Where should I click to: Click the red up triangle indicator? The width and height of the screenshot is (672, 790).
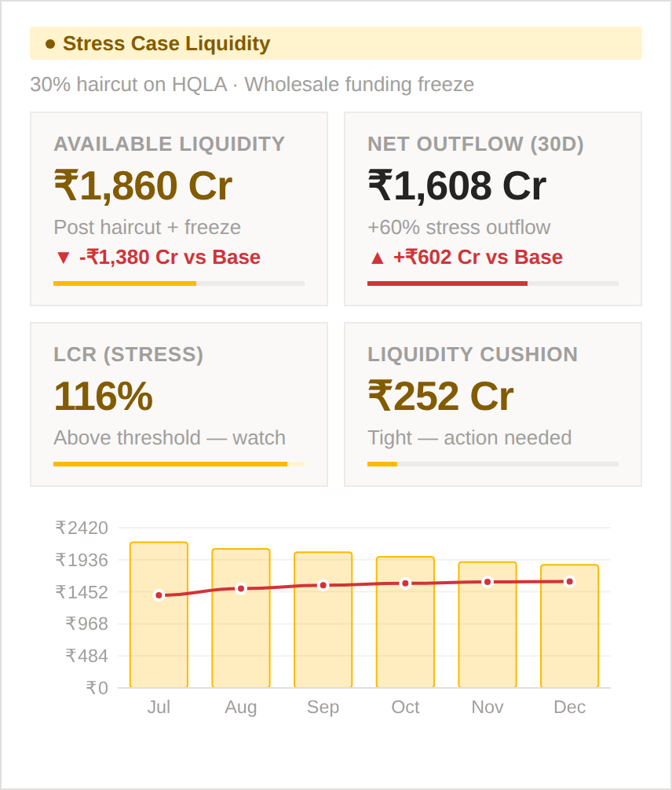click(377, 258)
